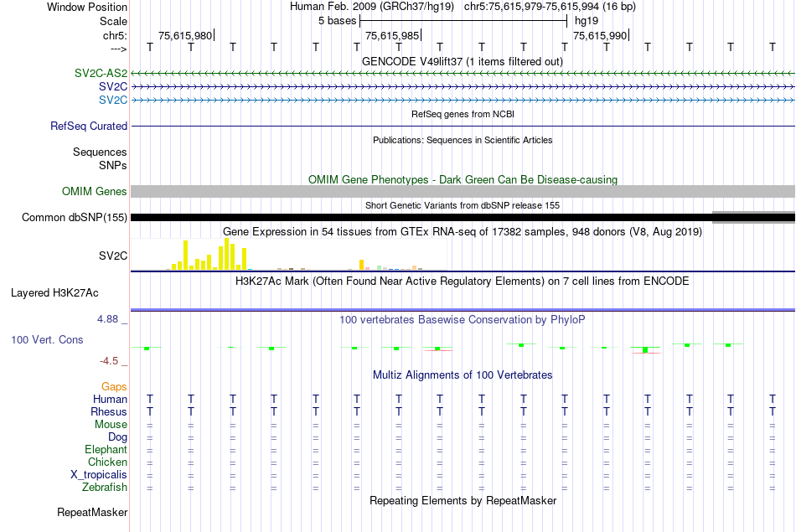This screenshot has width=796, height=532.
Task: Click the hg19 text beside the scale bar
Action: pos(587,21)
